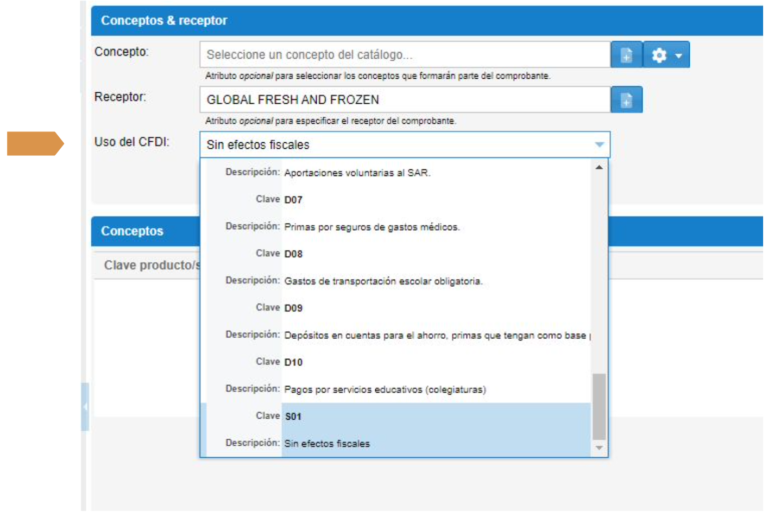Pick 'Aportaciones voluntarias al SAR' option
The height and width of the screenshot is (518, 768).
point(359,173)
